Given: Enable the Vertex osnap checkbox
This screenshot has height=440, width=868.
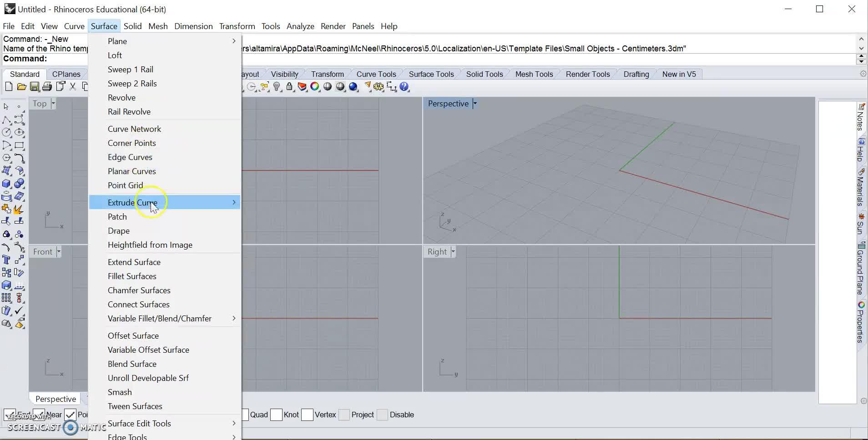Looking at the screenshot, I should [308, 415].
